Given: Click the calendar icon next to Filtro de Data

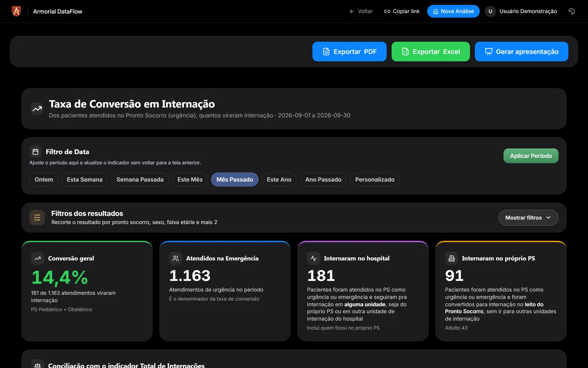Looking at the screenshot, I should point(36,152).
